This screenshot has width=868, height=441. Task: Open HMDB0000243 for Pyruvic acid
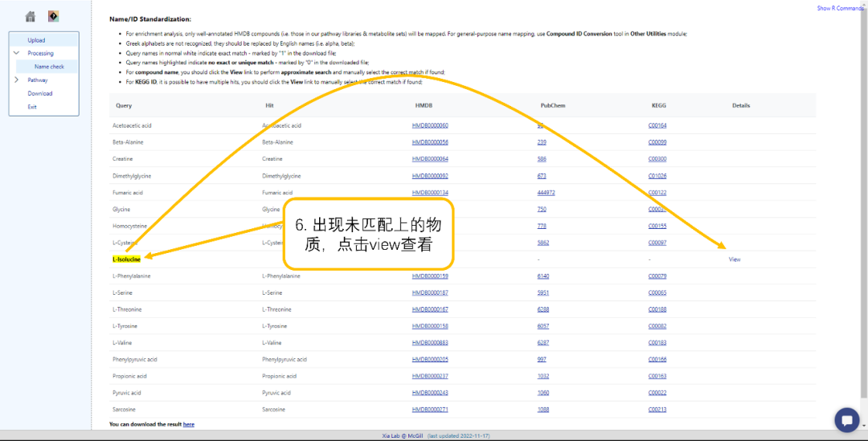430,393
